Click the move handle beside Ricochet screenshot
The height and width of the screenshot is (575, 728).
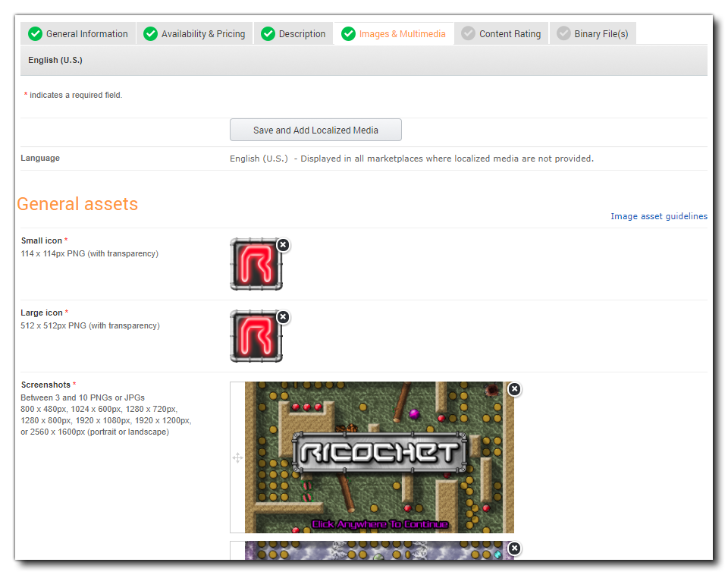237,458
